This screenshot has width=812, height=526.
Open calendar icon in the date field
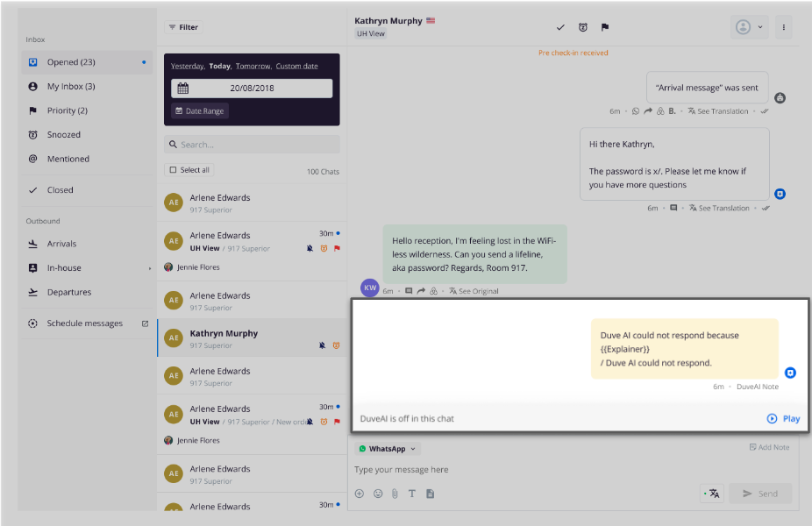pyautogui.click(x=182, y=88)
